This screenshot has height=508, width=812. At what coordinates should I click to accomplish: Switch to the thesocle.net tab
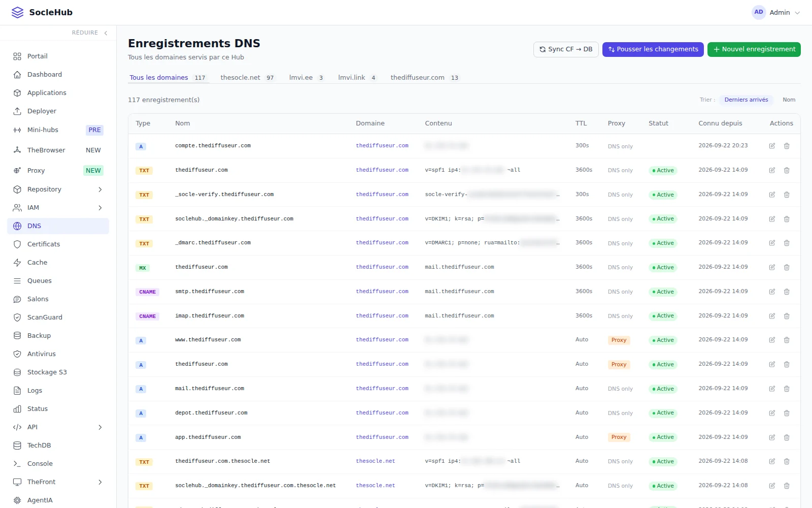(x=247, y=78)
